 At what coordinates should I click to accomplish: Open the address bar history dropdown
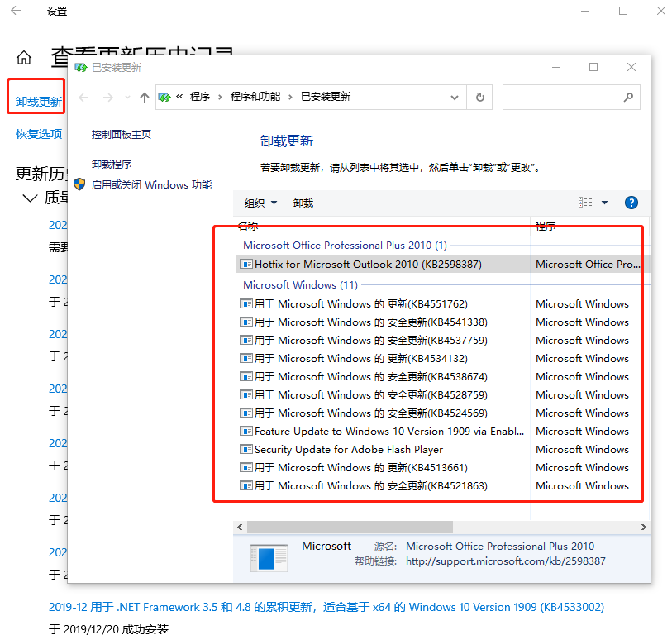pyautogui.click(x=454, y=97)
